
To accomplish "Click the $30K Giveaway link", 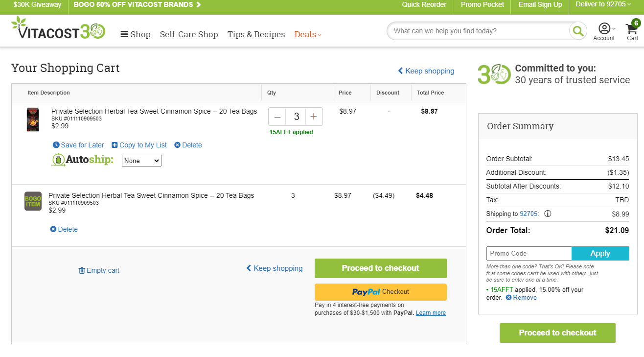I will click(37, 4).
